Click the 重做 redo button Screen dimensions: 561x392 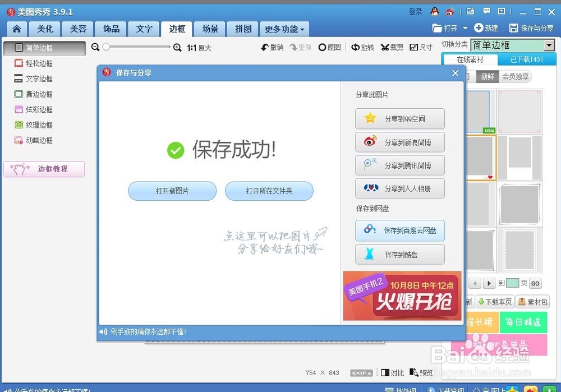301,47
